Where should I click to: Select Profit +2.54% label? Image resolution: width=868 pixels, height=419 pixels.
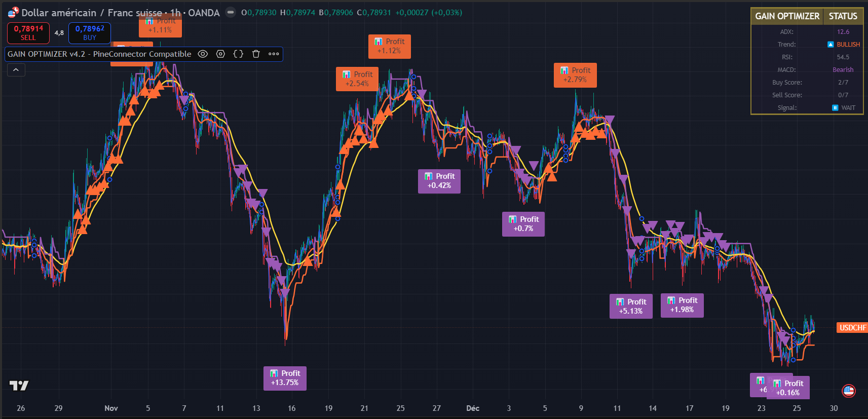click(357, 79)
